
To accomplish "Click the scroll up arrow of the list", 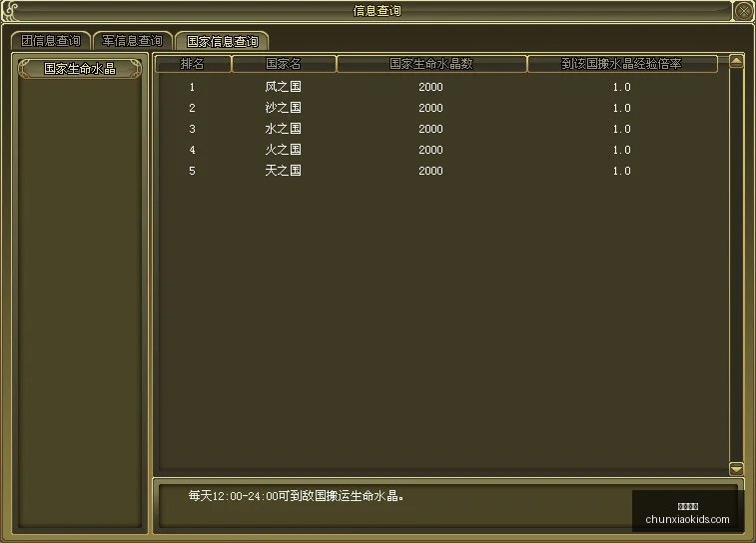I will point(736,61).
